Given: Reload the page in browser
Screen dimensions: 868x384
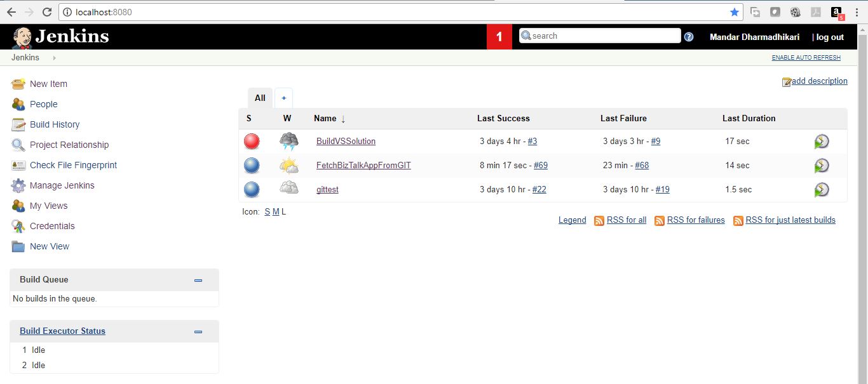Looking at the screenshot, I should tap(47, 12).
